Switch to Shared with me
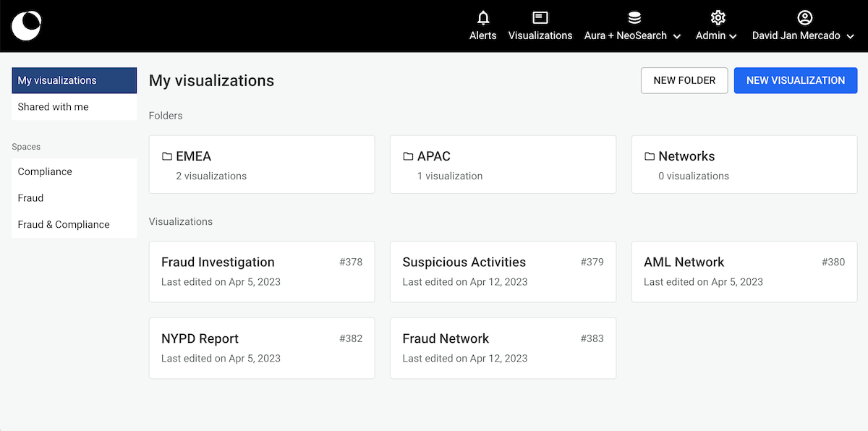 point(74,107)
